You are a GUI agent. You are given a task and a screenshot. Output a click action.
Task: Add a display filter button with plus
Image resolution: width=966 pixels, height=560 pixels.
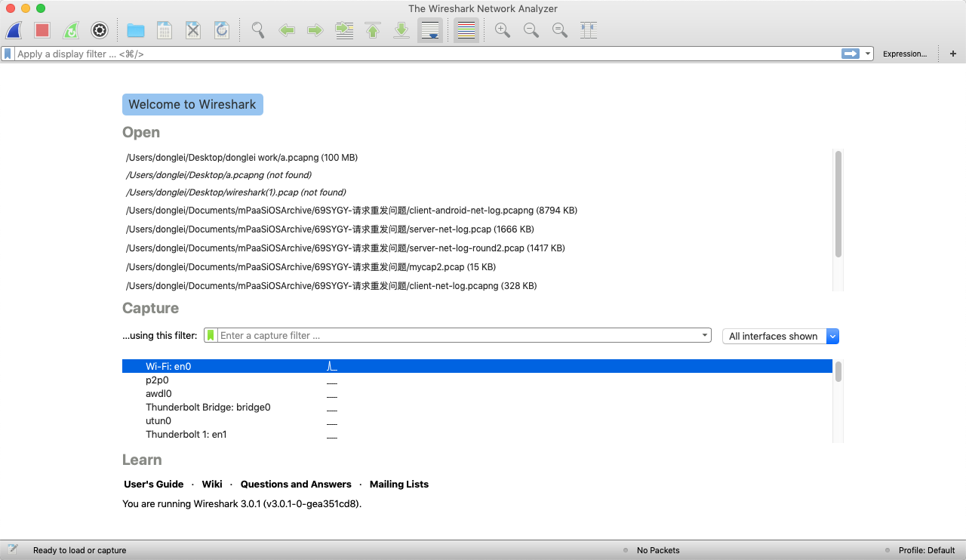(x=953, y=54)
